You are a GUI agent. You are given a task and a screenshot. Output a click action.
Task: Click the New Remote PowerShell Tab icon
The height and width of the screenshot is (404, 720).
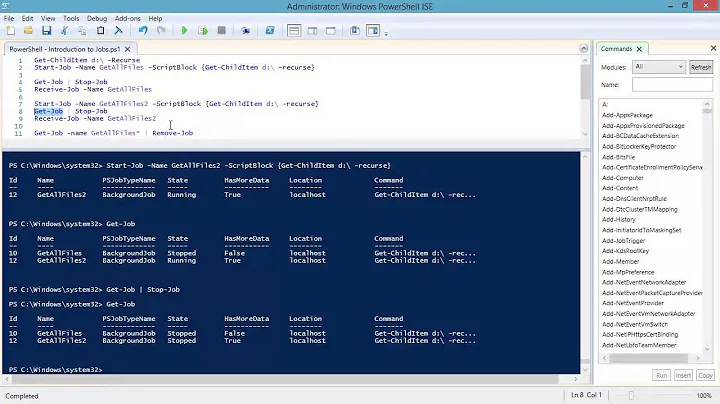click(246, 31)
